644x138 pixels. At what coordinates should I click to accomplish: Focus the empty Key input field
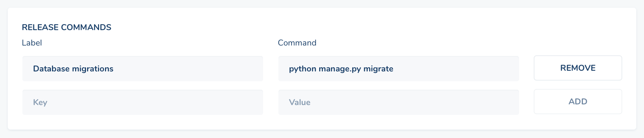tap(143, 102)
